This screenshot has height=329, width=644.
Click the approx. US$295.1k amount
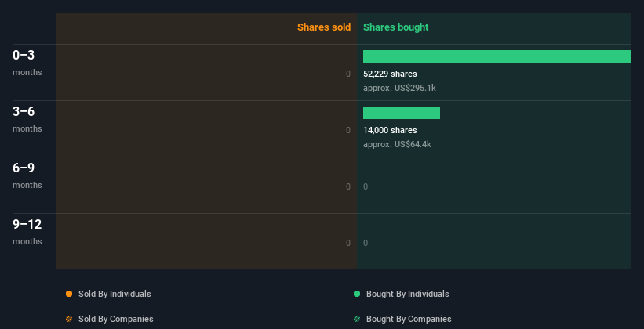(399, 88)
